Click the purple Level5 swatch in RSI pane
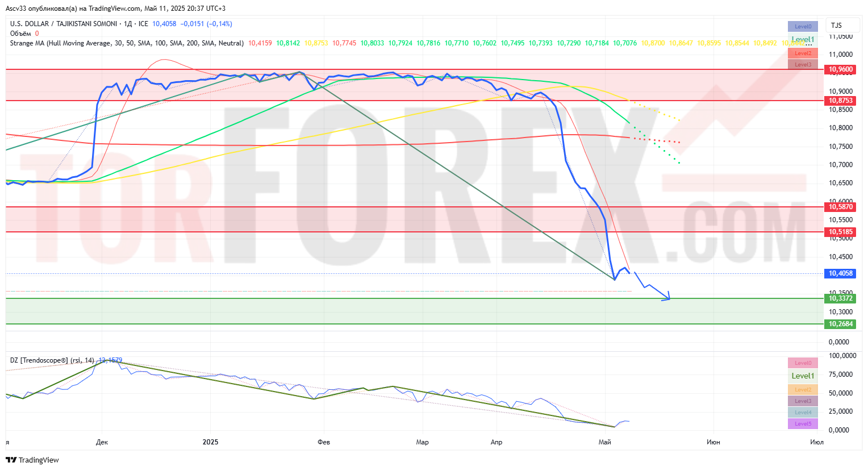 (x=802, y=424)
